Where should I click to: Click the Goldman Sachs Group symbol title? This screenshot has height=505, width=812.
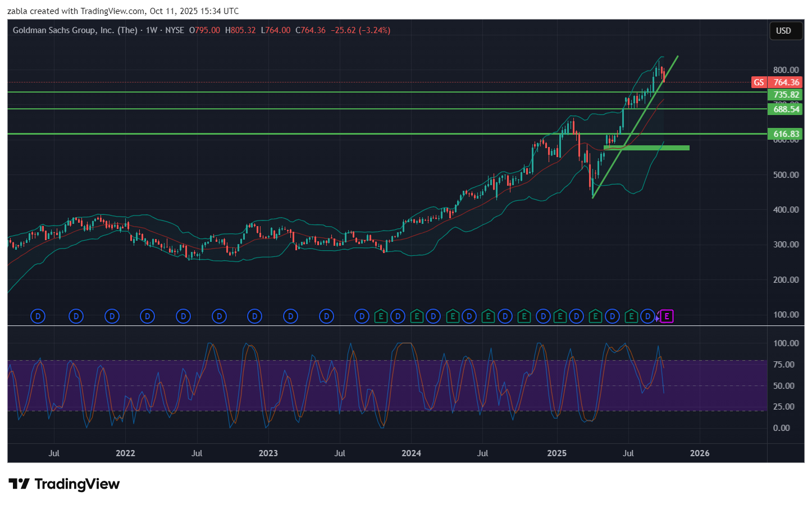(x=75, y=30)
